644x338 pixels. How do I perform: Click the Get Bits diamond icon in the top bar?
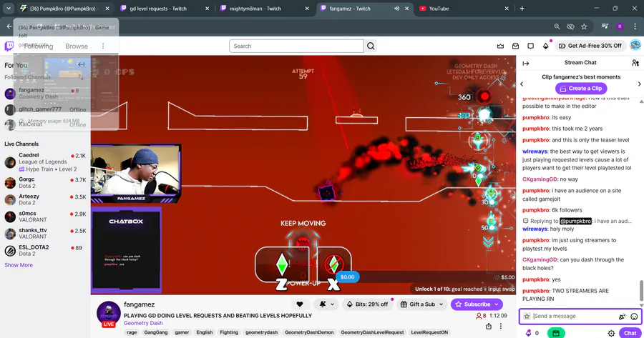(x=546, y=46)
